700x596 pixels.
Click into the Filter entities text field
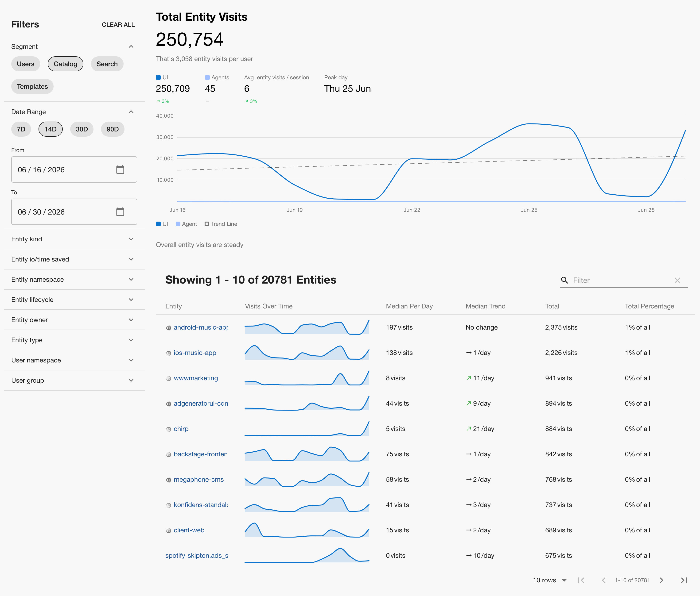point(622,280)
